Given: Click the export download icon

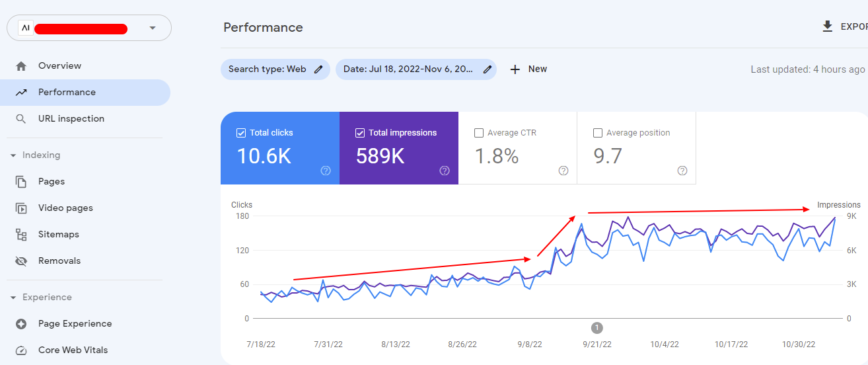Looking at the screenshot, I should tap(827, 26).
